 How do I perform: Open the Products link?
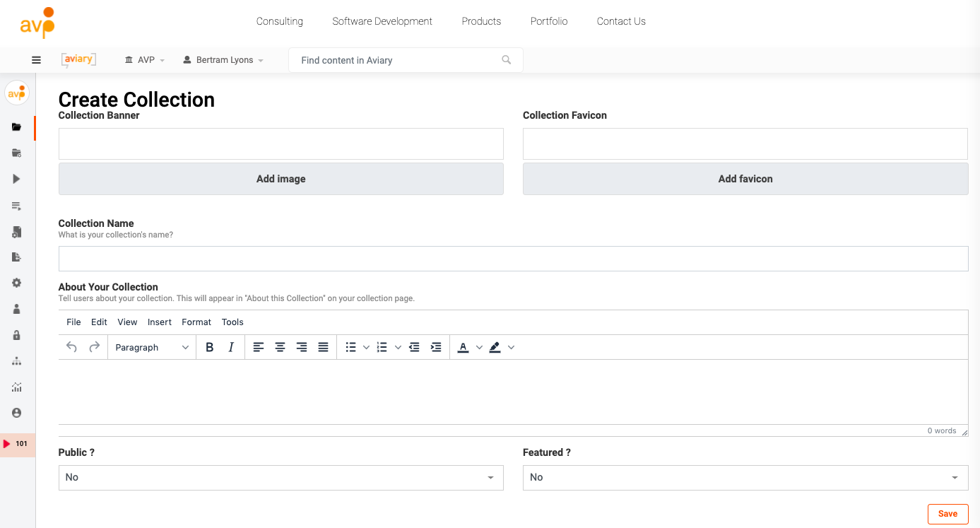[481, 21]
